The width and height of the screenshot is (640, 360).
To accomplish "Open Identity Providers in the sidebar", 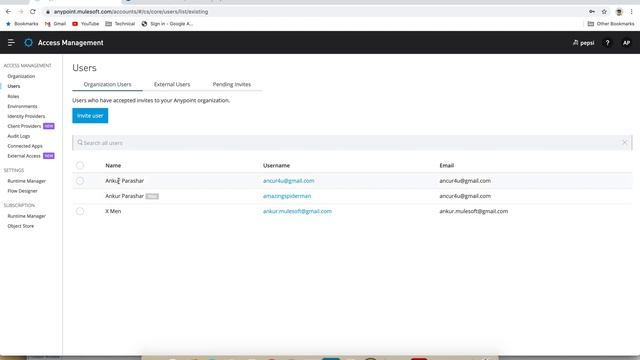I will (x=26, y=116).
